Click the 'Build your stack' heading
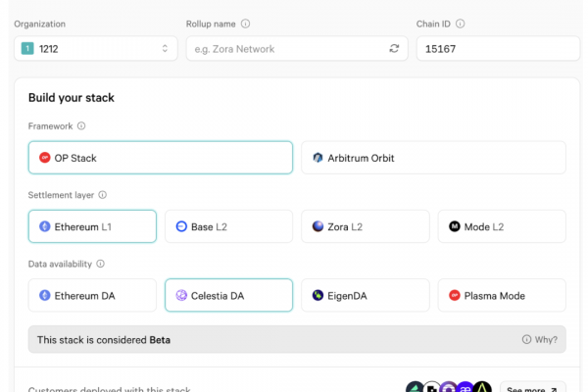This screenshot has height=392, width=588. coord(72,98)
